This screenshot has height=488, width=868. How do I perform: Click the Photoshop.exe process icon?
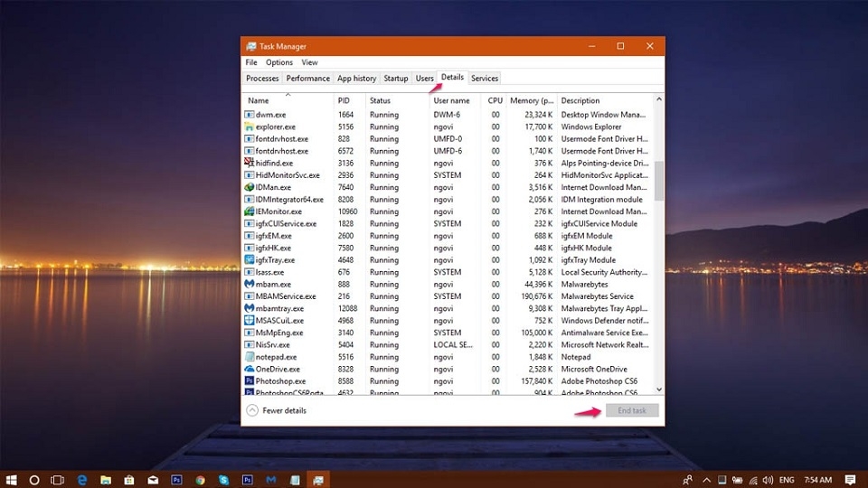point(250,381)
